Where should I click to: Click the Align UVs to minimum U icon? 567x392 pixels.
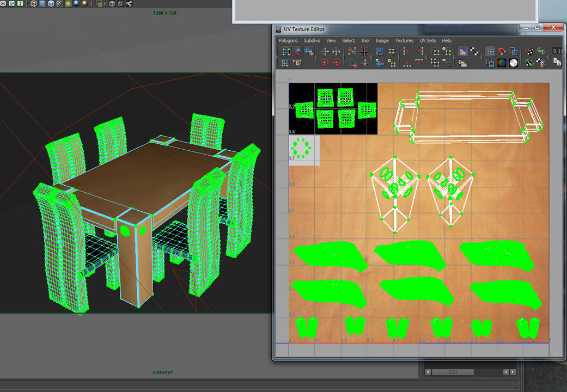[x=407, y=51]
